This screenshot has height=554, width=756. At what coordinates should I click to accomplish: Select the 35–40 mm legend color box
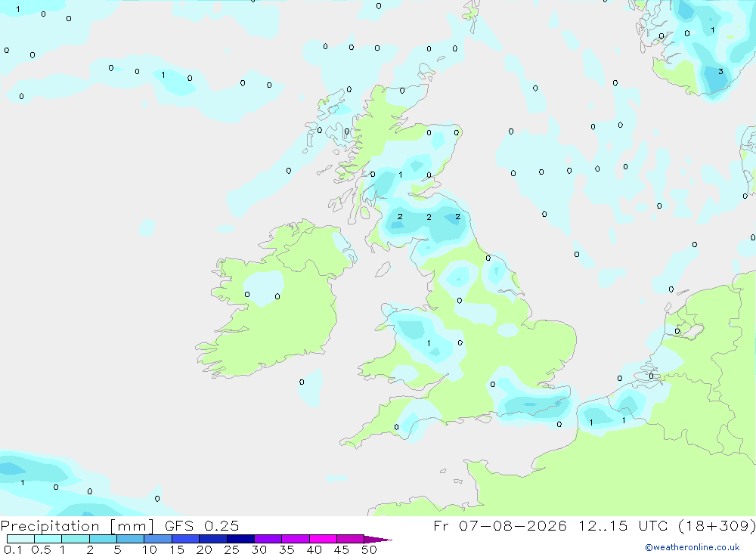(295, 539)
